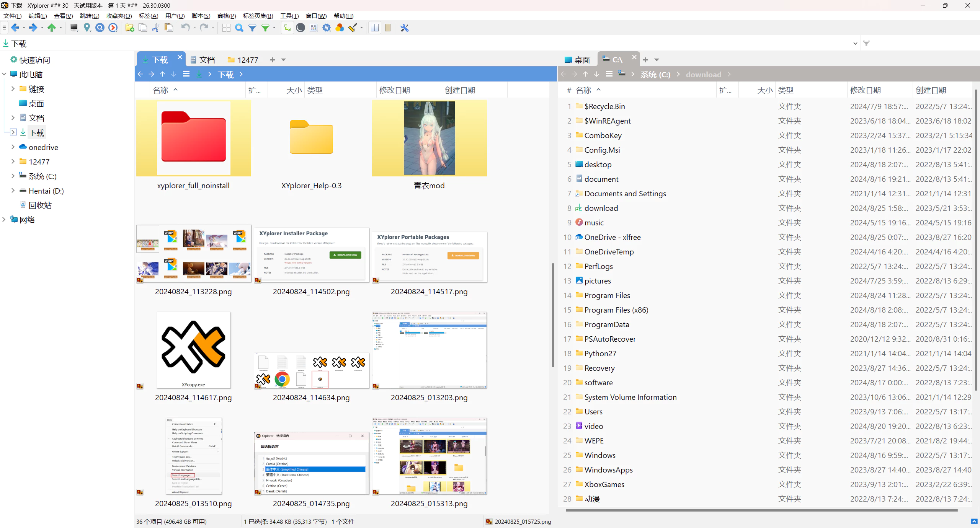Toggle color filters three-circles icon

340,28
